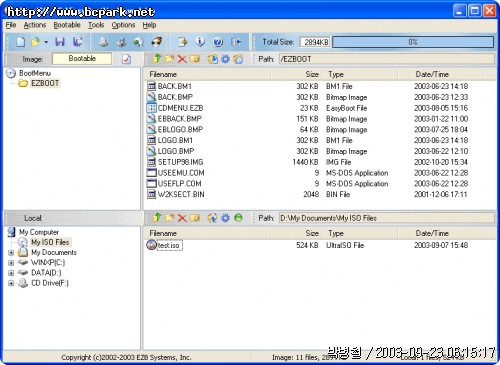Open the File menu
Viewport: 500px width, 365px height.
[11, 25]
